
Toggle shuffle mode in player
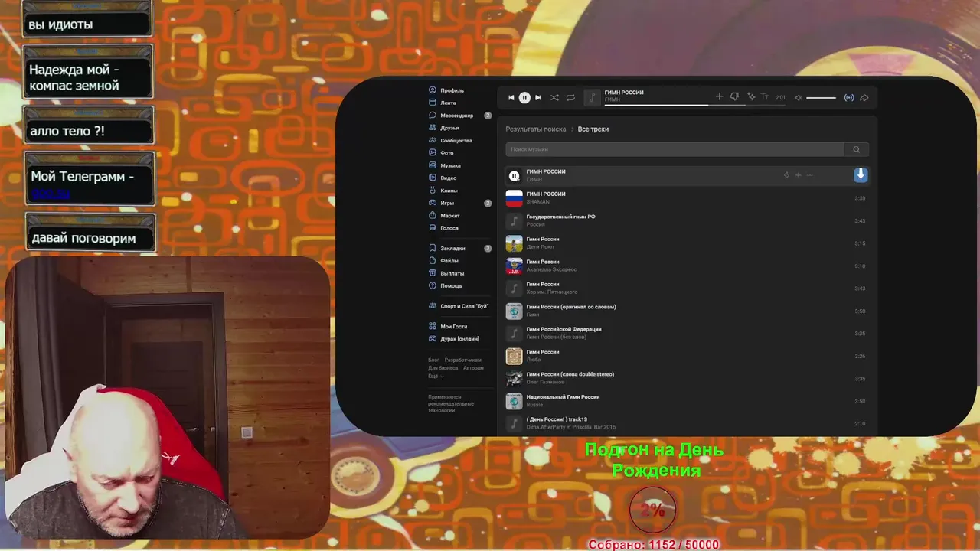pos(554,97)
